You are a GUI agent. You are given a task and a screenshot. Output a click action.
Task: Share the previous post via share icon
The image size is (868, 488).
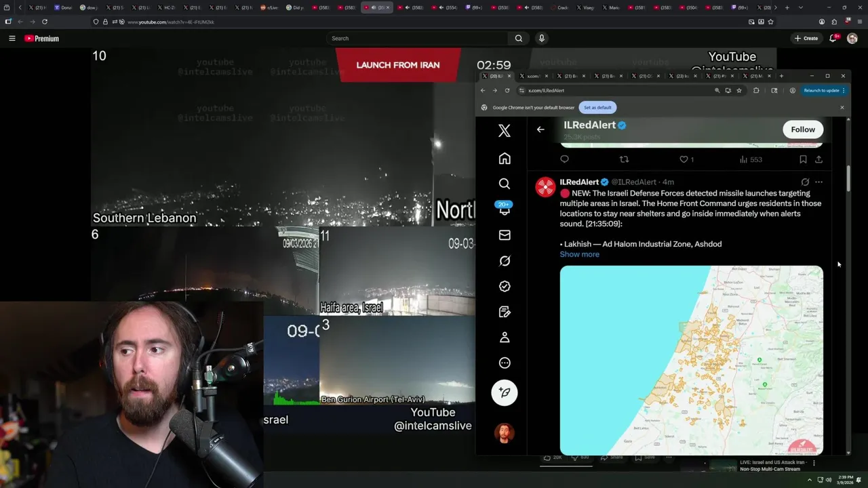[x=818, y=159]
